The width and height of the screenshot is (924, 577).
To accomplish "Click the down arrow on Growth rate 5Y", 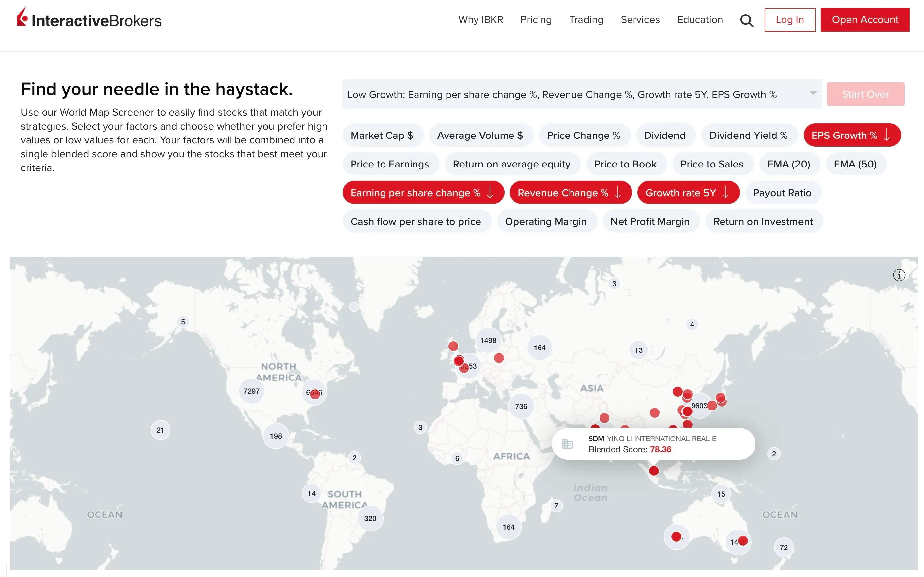I will pos(725,192).
